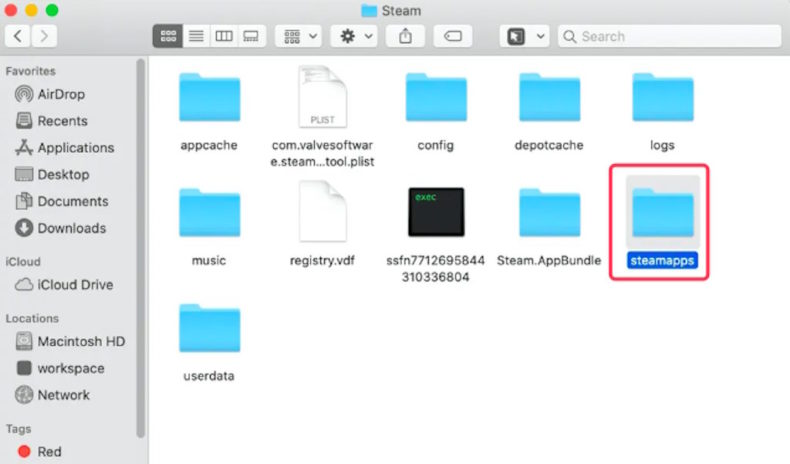Viewport: 790px width, 464px height.
Task: Select the steamapps folder icon
Action: point(663,212)
